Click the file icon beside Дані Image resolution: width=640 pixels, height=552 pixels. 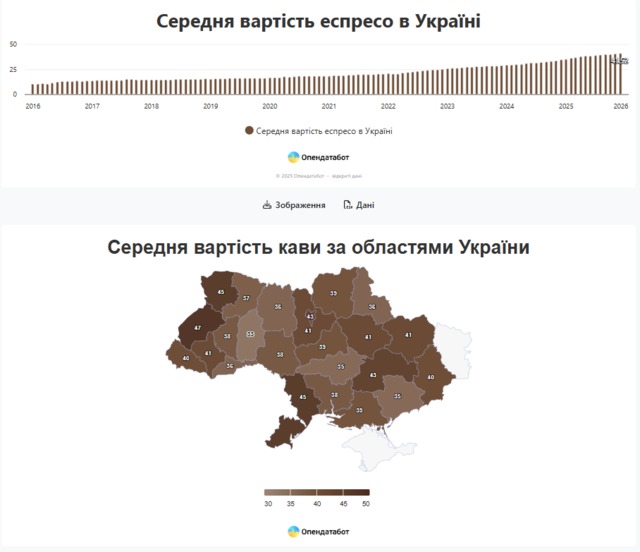coord(347,205)
